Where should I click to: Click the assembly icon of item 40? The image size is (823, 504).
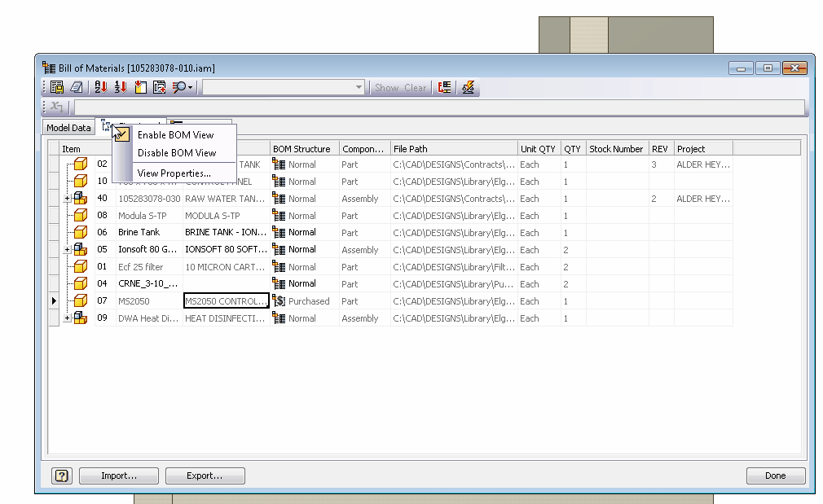click(81, 198)
